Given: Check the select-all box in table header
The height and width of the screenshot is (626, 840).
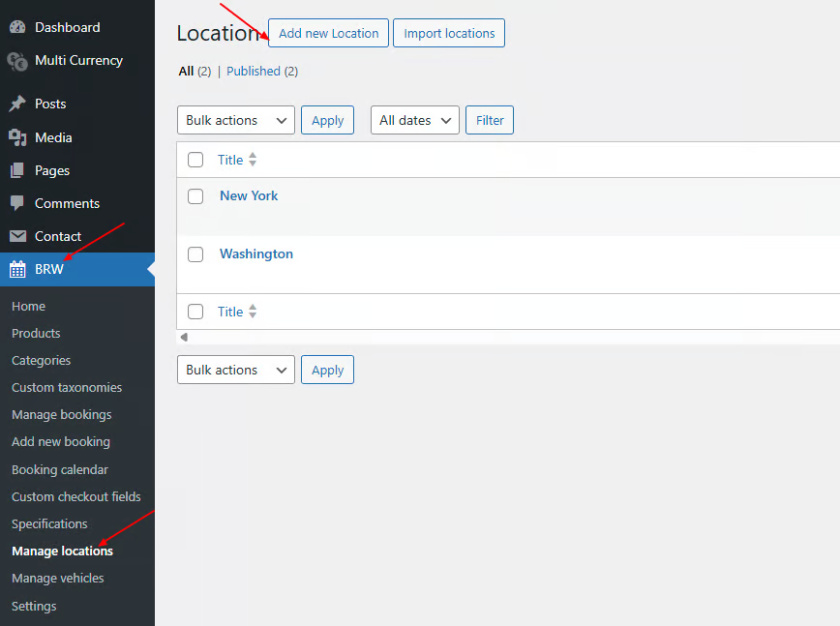Looking at the screenshot, I should point(195,160).
